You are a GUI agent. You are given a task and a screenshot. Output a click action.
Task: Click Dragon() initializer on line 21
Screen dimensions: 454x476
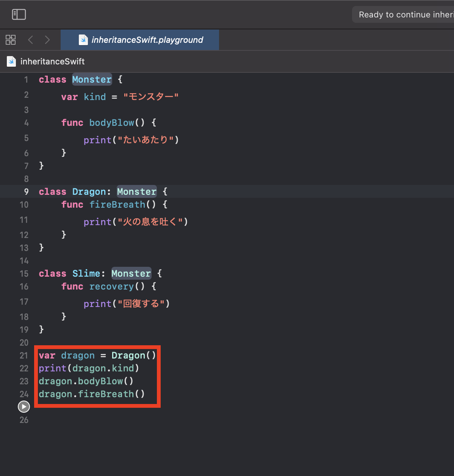click(x=134, y=355)
